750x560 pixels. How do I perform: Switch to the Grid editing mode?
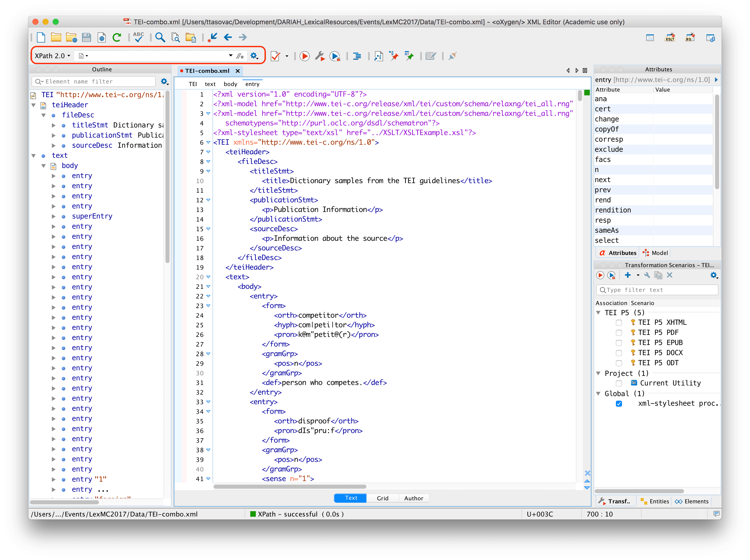click(x=382, y=498)
